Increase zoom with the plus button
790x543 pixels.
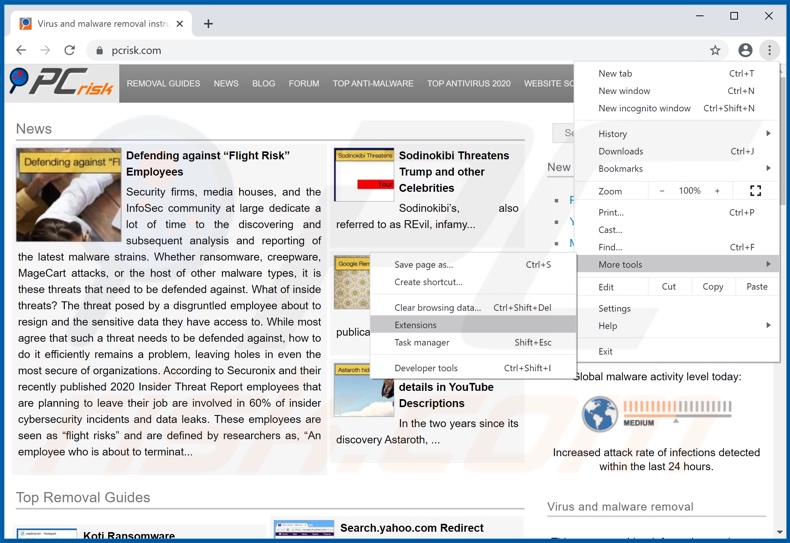[x=717, y=191]
